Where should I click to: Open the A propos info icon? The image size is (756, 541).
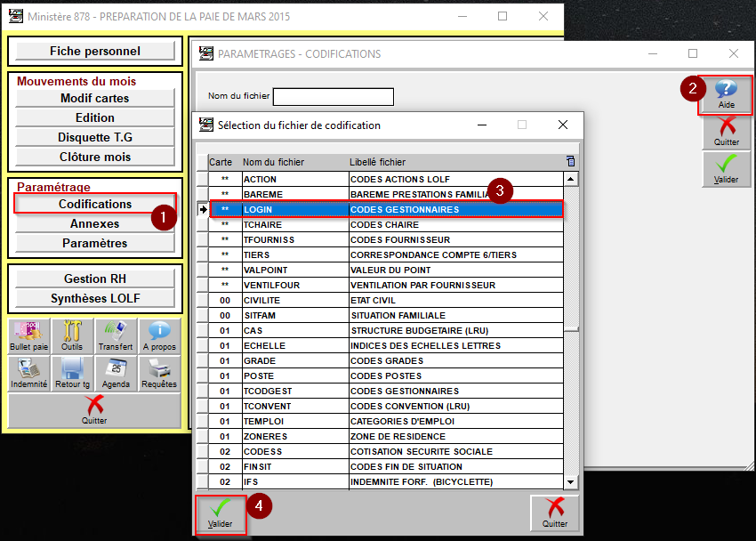159,335
